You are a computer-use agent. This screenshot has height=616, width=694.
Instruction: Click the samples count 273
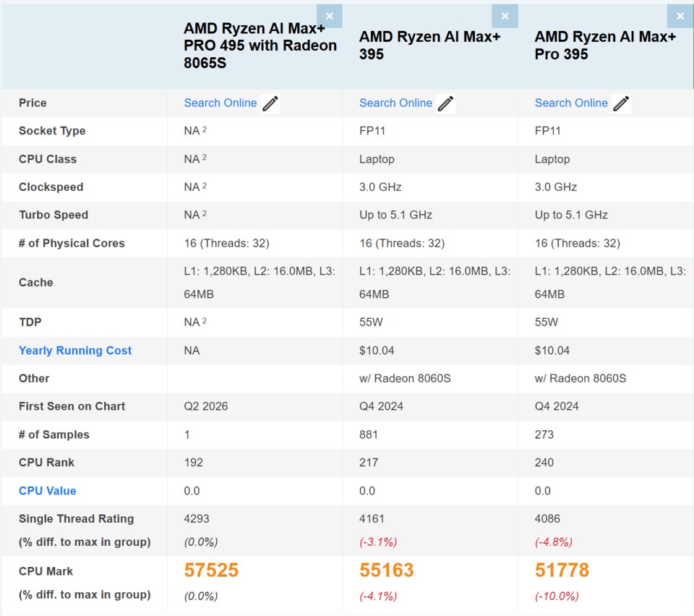click(x=544, y=435)
